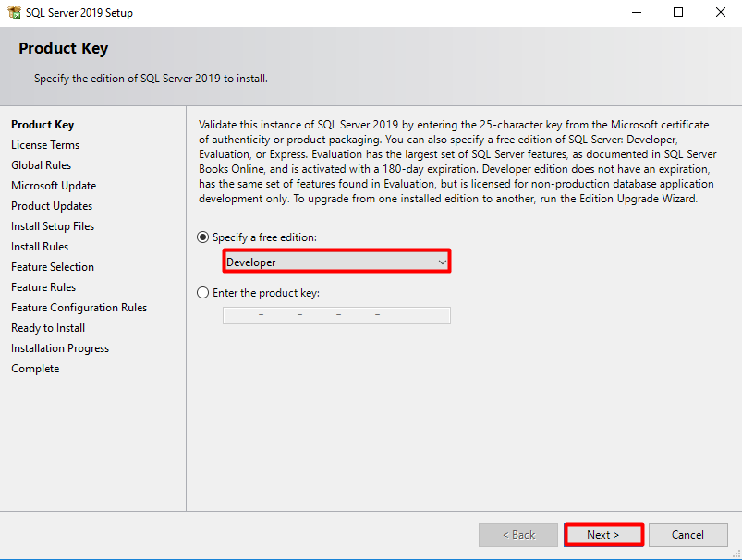
Task: Minimize the SQL Server 2019 Setup window
Action: (637, 12)
